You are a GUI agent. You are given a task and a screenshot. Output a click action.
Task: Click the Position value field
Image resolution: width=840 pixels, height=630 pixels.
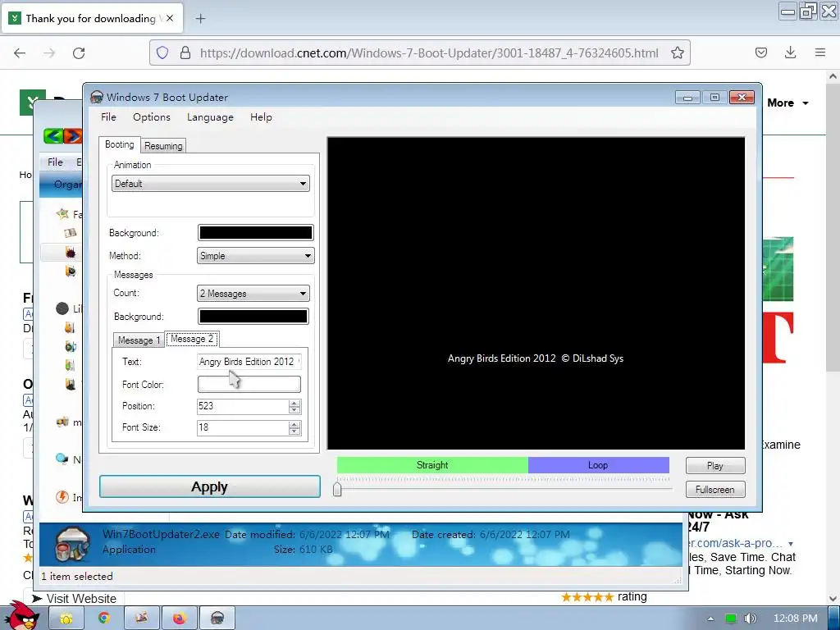coord(243,406)
